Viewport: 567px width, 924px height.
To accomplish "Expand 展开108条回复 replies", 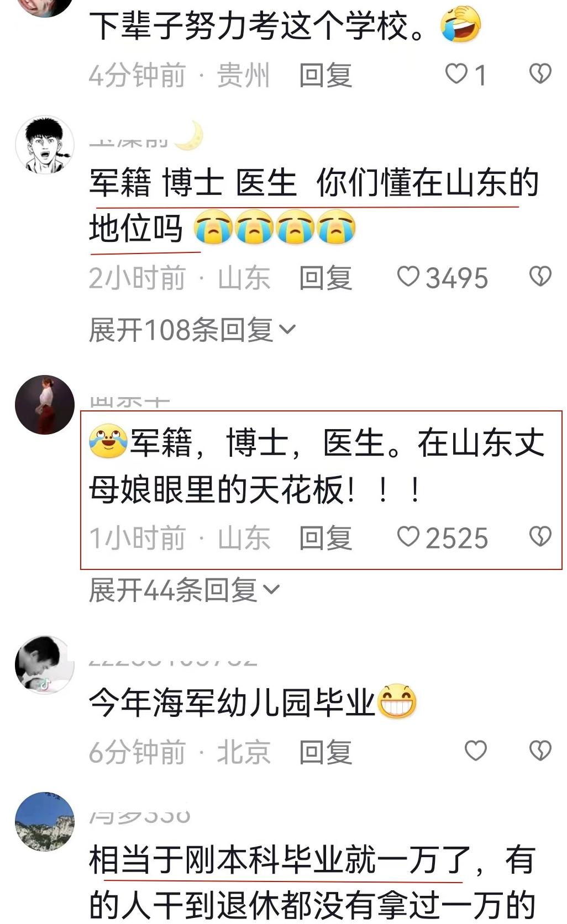I will click(x=192, y=330).
